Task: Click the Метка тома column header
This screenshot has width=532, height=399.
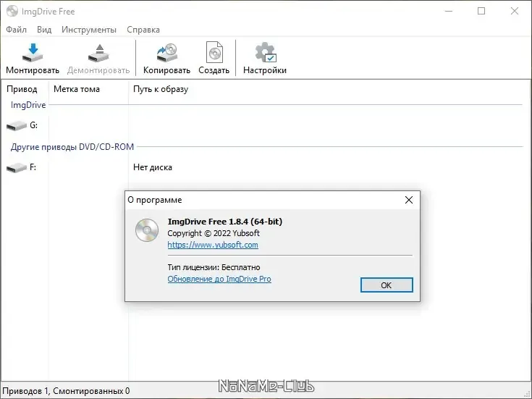Action: click(x=77, y=89)
